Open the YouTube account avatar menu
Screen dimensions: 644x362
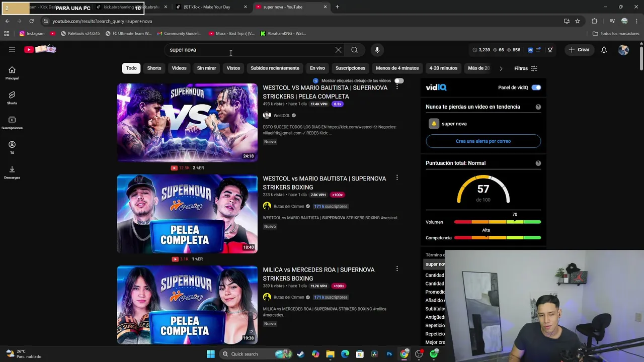pyautogui.click(x=623, y=50)
